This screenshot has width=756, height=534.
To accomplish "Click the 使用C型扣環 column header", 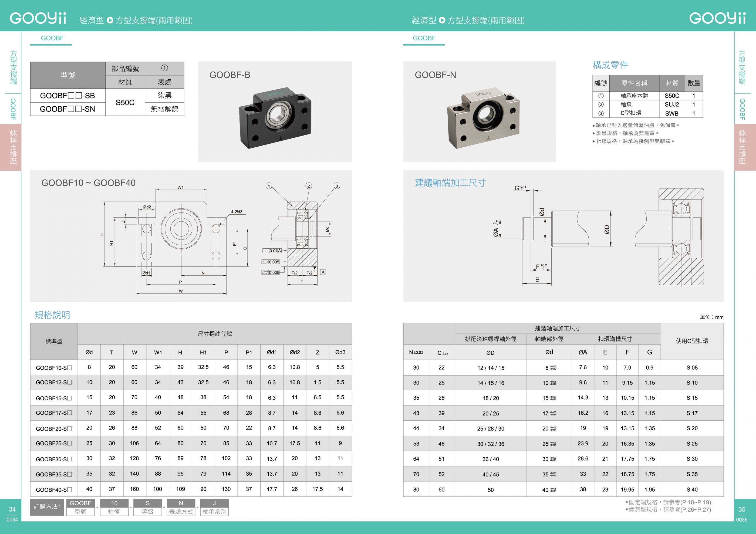I will click(692, 341).
